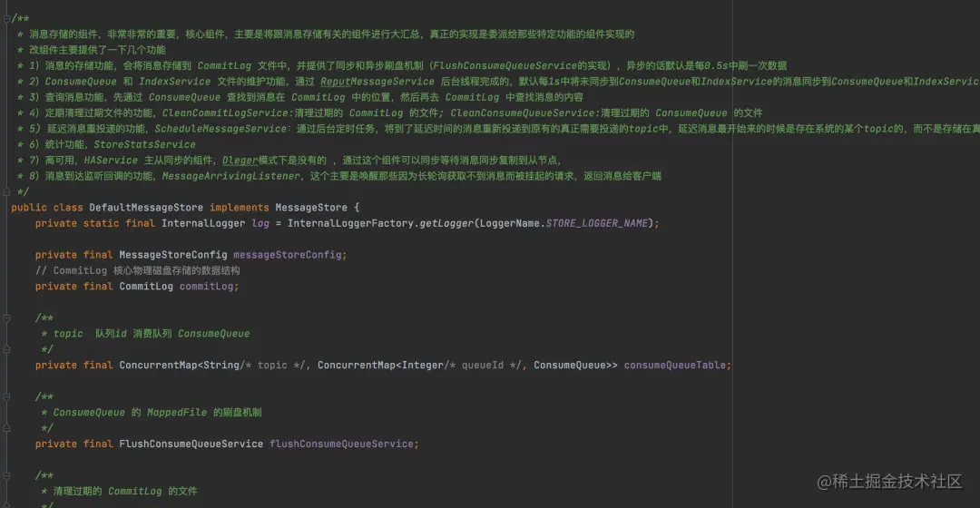Fold the 'ConsumeQueue 的 MappedFile 的刷盘机制' comment start
The width and height of the screenshot is (980, 508).
click(x=6, y=396)
